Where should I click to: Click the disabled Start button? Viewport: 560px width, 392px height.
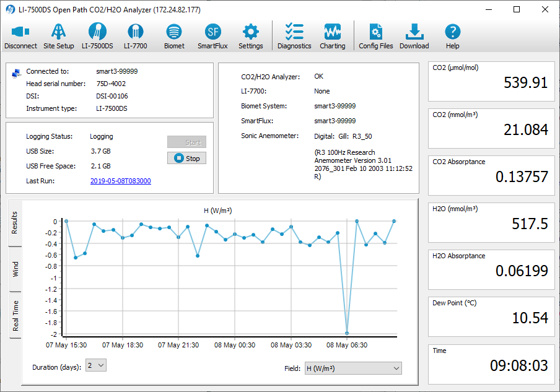187,142
